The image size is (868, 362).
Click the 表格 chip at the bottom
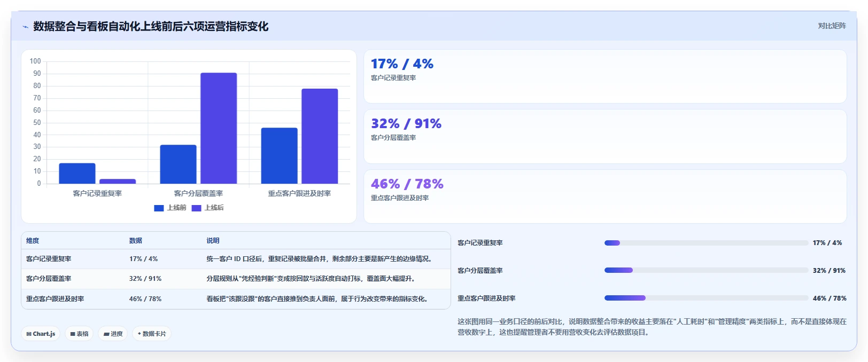click(x=79, y=334)
